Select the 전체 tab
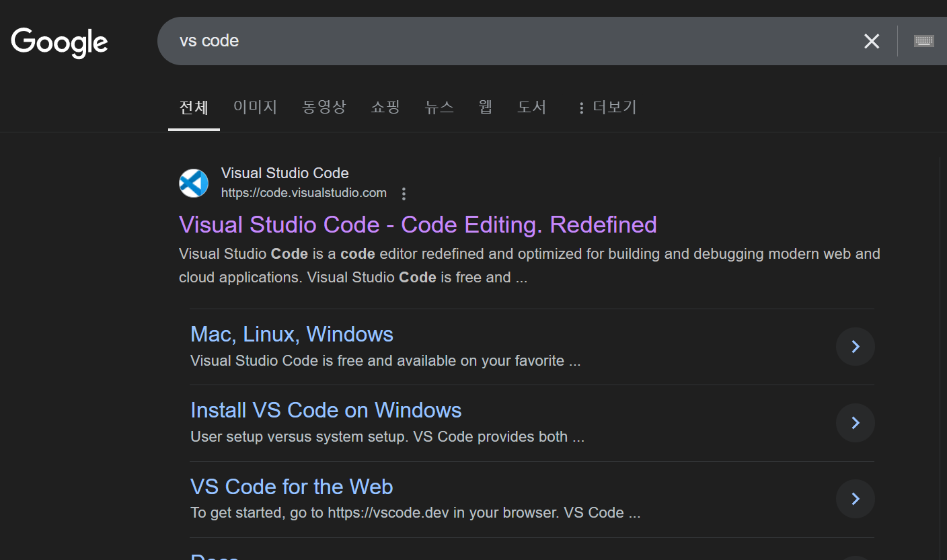This screenshot has height=560, width=947. click(x=194, y=107)
